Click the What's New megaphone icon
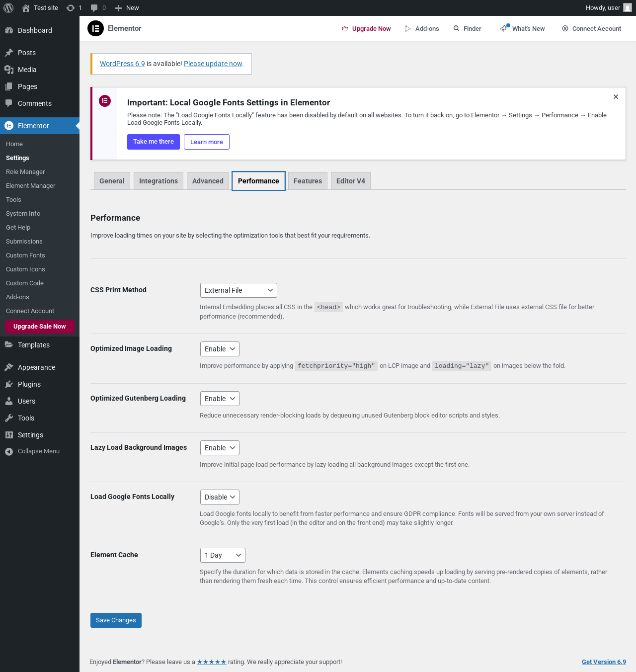The height and width of the screenshot is (672, 636). 504,28
